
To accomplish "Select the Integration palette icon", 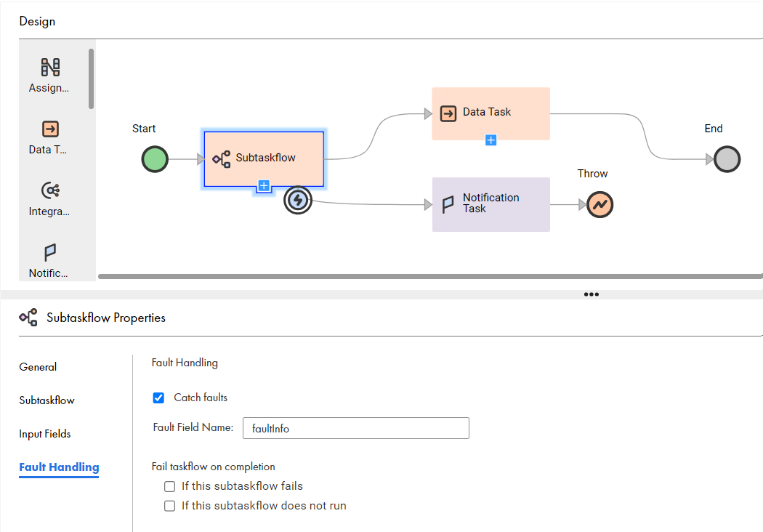I will 50,190.
